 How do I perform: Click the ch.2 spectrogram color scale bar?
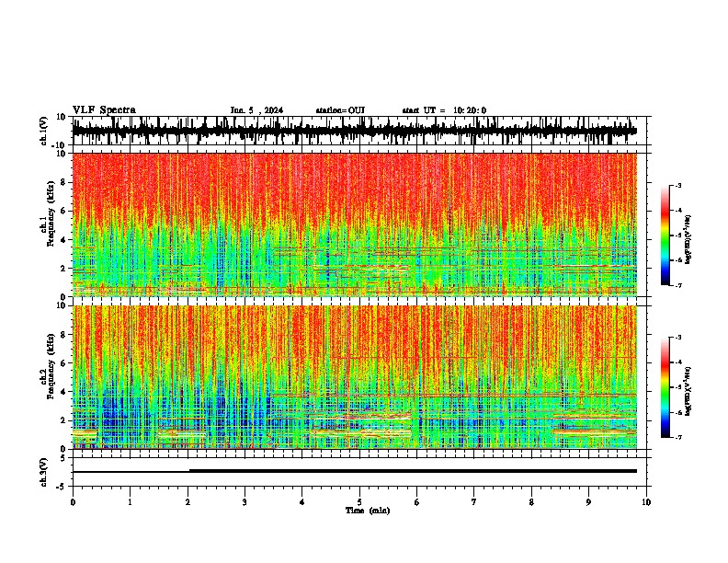pos(665,387)
